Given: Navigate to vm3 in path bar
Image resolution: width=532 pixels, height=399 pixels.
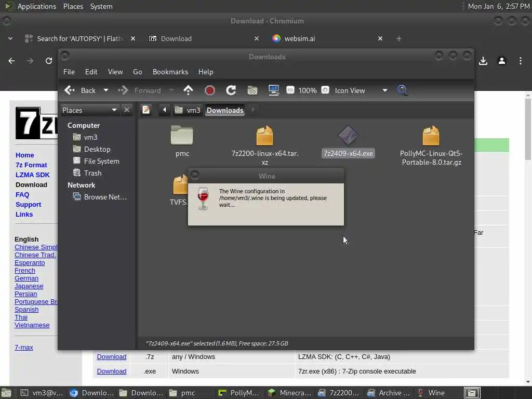Looking at the screenshot, I should point(188,110).
